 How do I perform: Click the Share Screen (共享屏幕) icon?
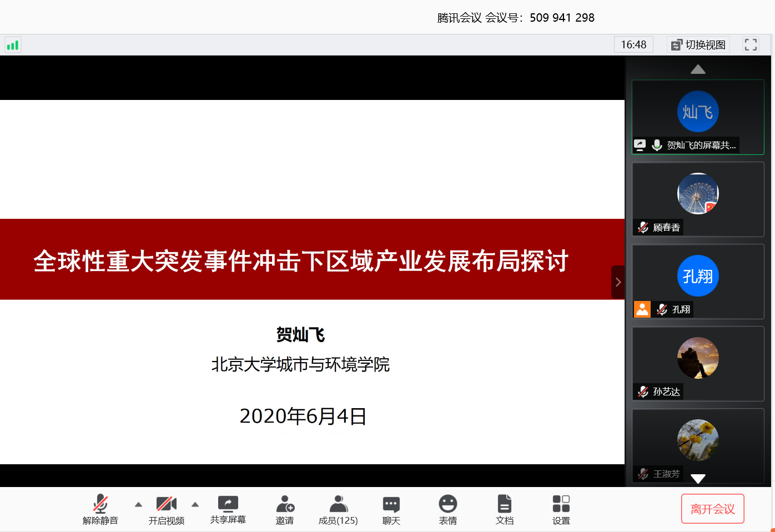point(228,504)
